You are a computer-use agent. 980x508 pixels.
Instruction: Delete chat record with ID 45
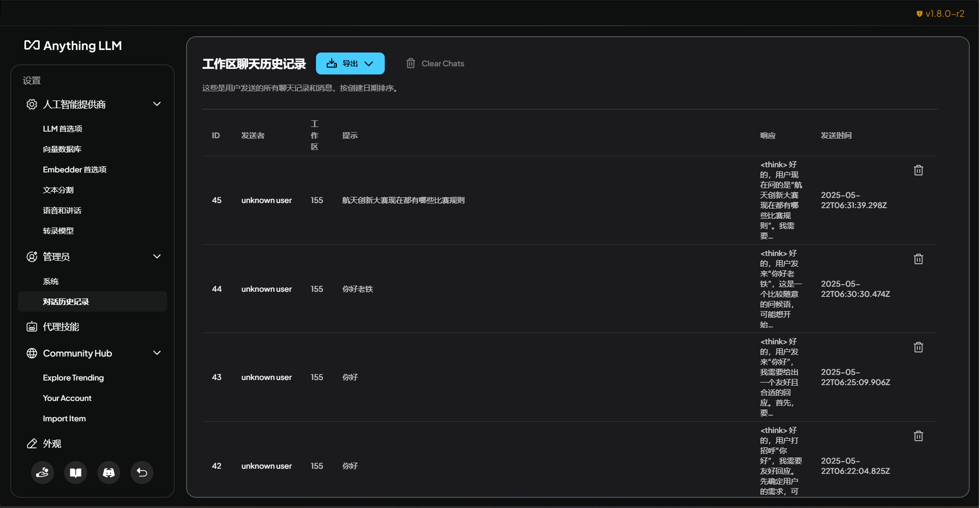tap(918, 170)
